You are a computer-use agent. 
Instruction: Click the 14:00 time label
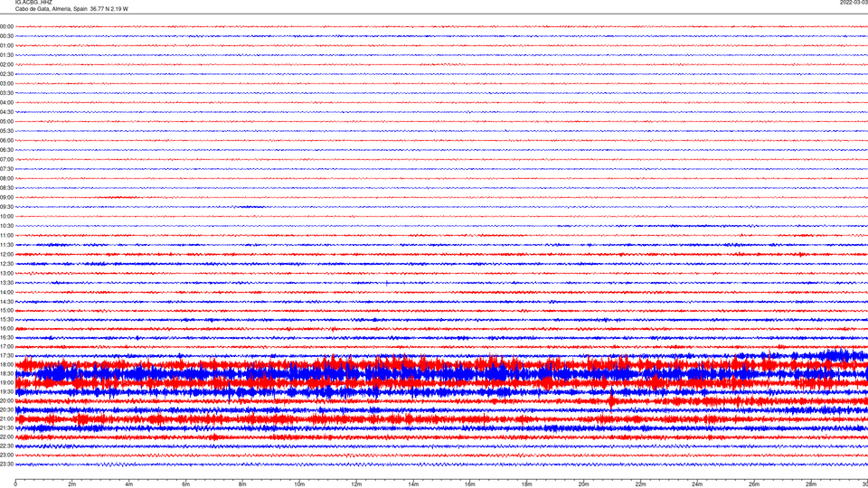[6, 292]
